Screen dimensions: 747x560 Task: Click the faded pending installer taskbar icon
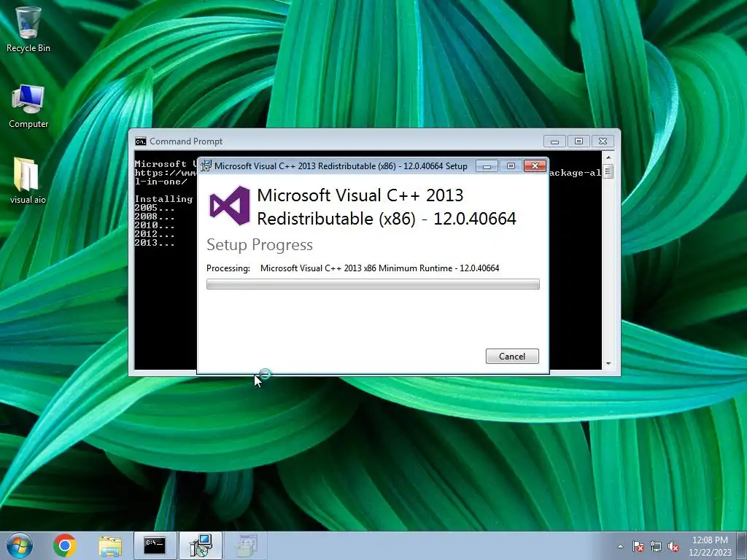tap(246, 545)
